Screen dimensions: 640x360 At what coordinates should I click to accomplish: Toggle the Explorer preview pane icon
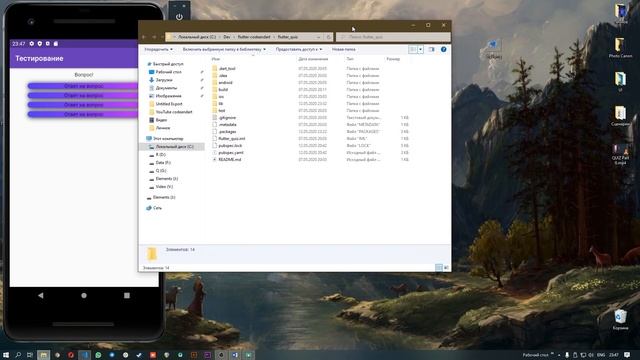431,49
